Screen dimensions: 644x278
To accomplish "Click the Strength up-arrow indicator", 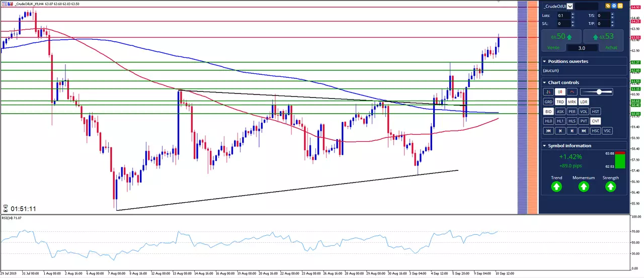I will (611, 187).
